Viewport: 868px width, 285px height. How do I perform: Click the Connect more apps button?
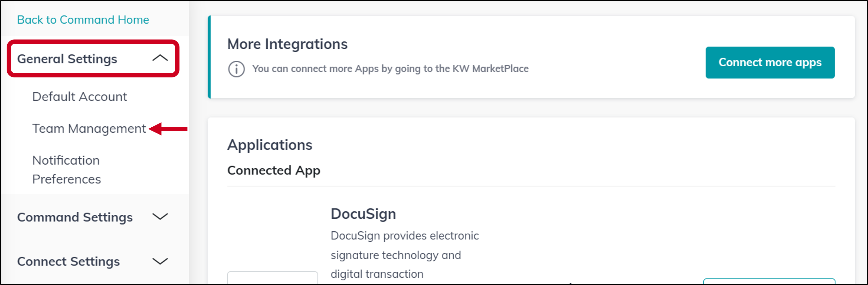(x=770, y=62)
